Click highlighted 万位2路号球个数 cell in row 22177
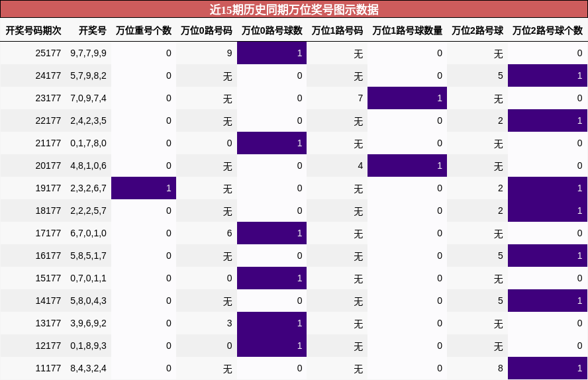This screenshot has width=588, height=380. (548, 120)
